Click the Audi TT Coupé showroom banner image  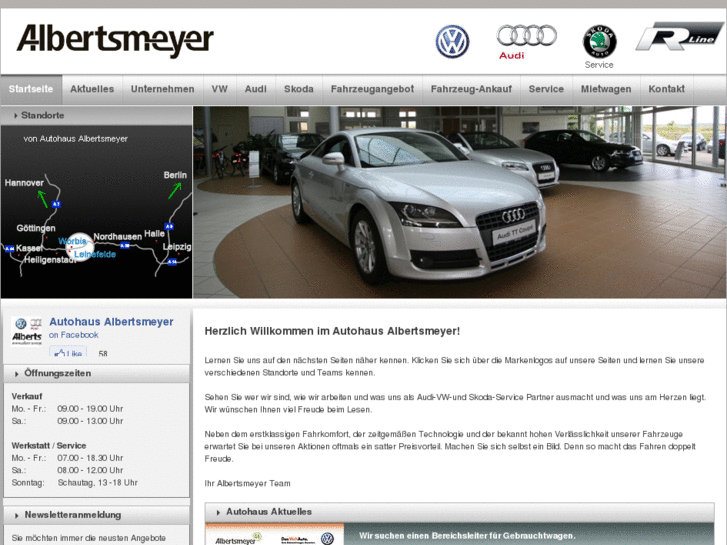click(459, 202)
